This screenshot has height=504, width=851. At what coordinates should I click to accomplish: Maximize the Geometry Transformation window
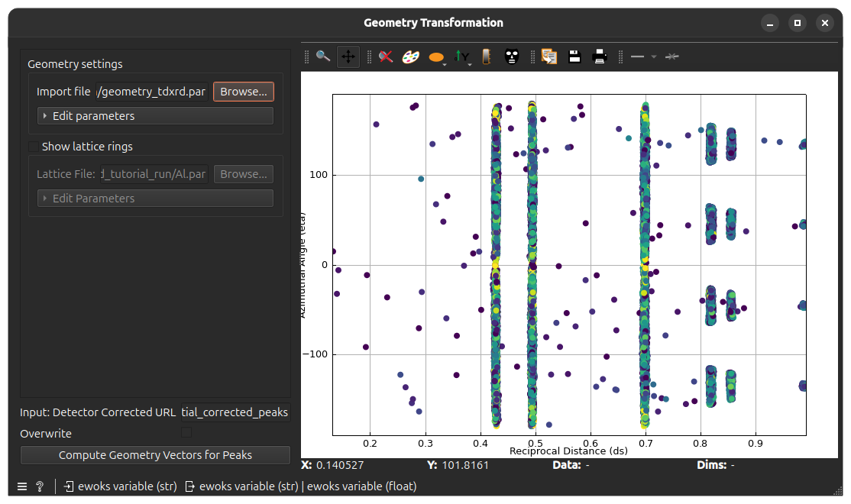coord(798,23)
